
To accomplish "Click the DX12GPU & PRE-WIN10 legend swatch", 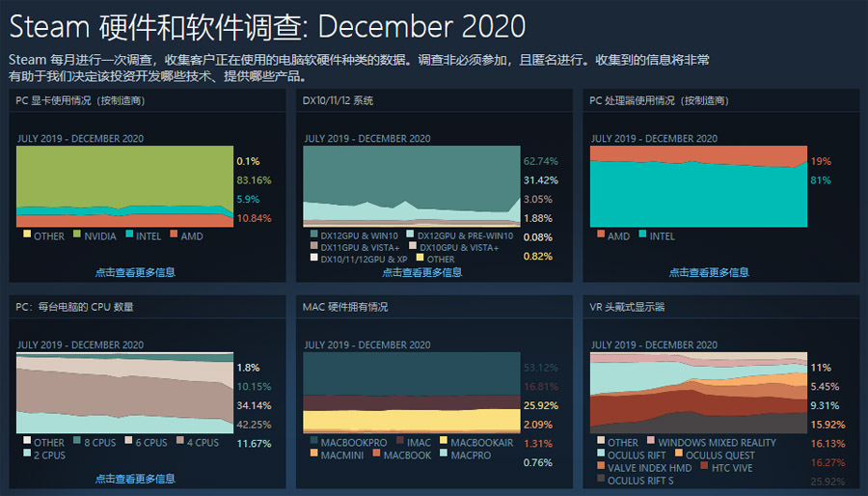I will 410,234.
